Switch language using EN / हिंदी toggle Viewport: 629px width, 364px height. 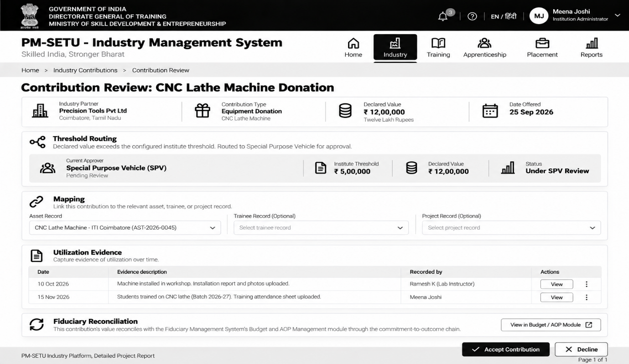504,16
